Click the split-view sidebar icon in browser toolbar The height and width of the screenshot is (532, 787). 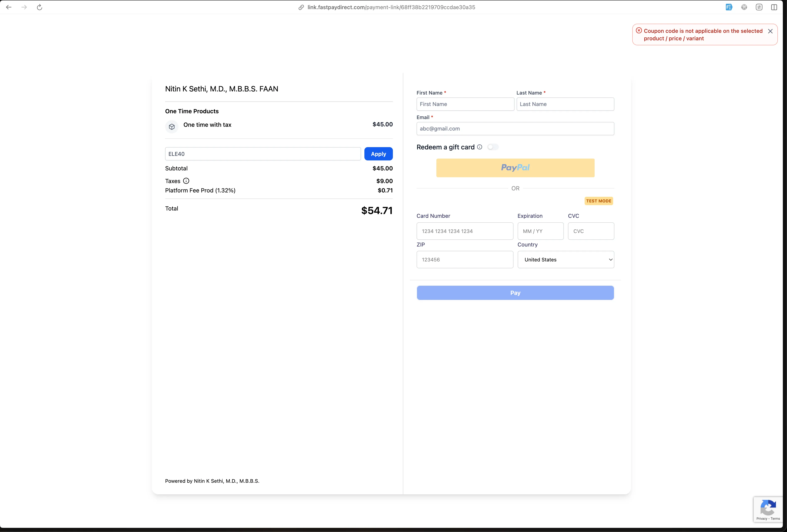coord(775,7)
